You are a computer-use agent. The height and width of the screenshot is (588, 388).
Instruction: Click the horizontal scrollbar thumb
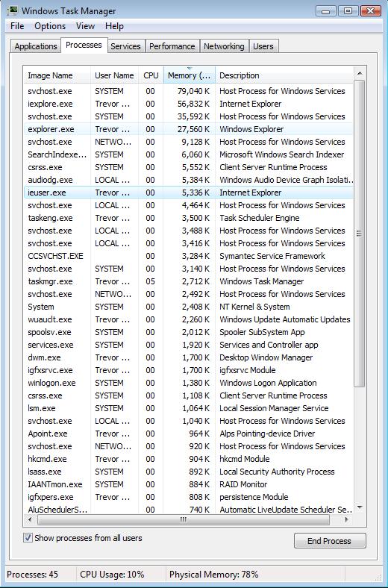(x=184, y=520)
